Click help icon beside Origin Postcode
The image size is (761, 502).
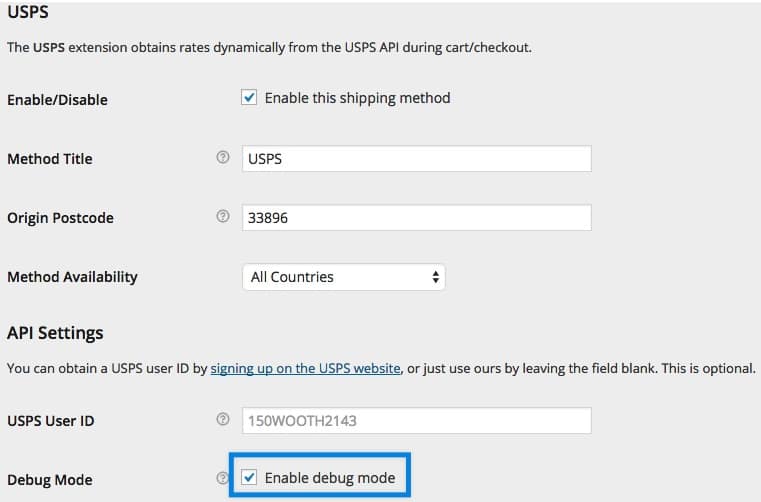pos(223,217)
